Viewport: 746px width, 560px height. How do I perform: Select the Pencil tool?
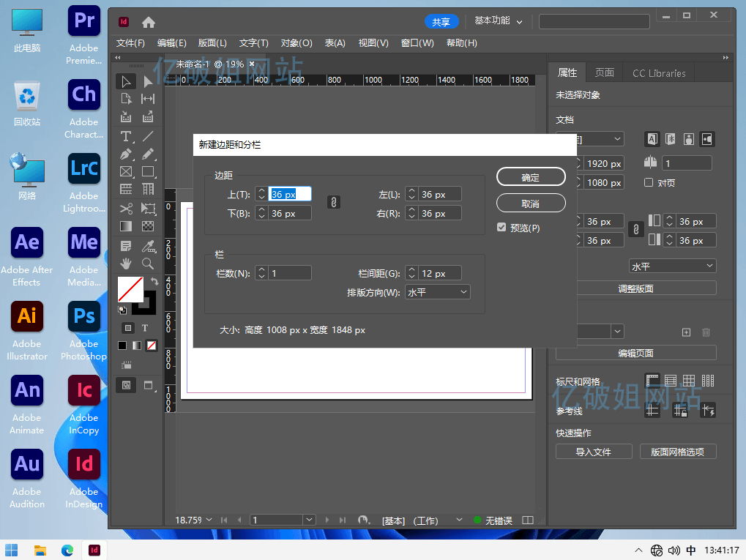coord(148,154)
